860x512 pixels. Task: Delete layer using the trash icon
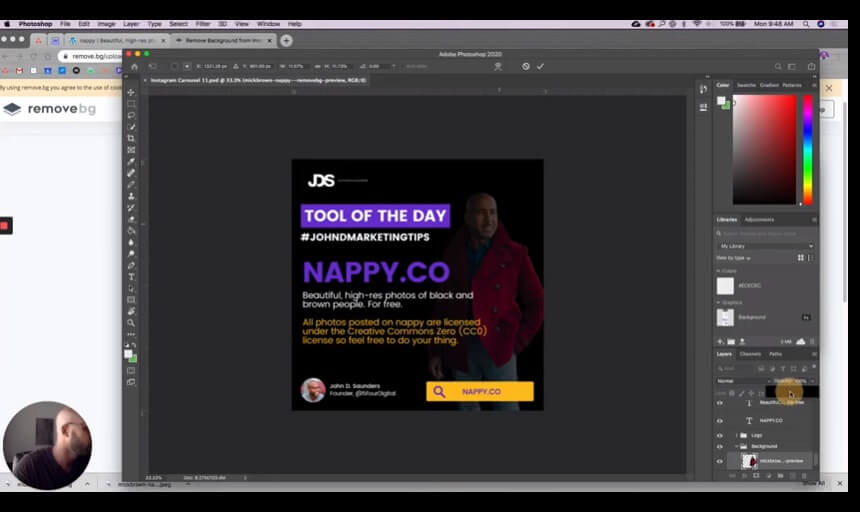point(805,476)
